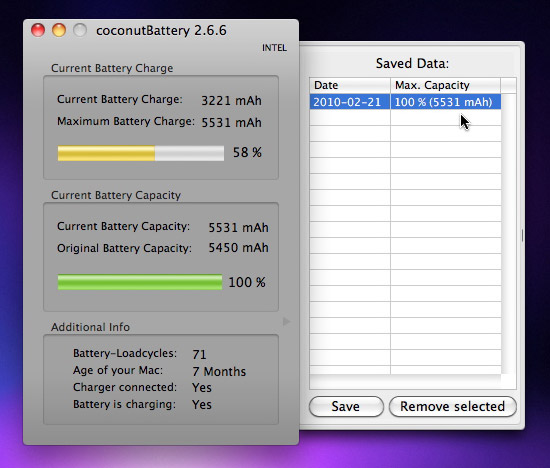Click the coconutBattery 2.6.6 title text

tap(161, 31)
